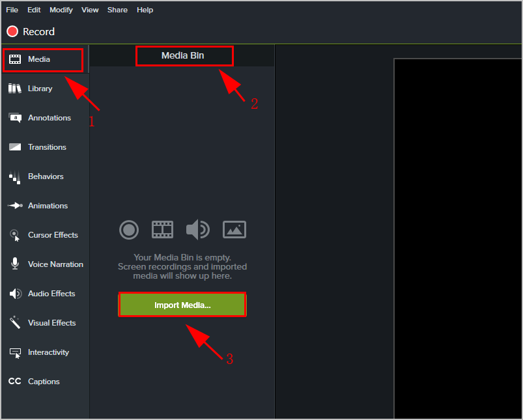The width and height of the screenshot is (523, 420).
Task: Open the Captions panel
Action: pos(44,382)
